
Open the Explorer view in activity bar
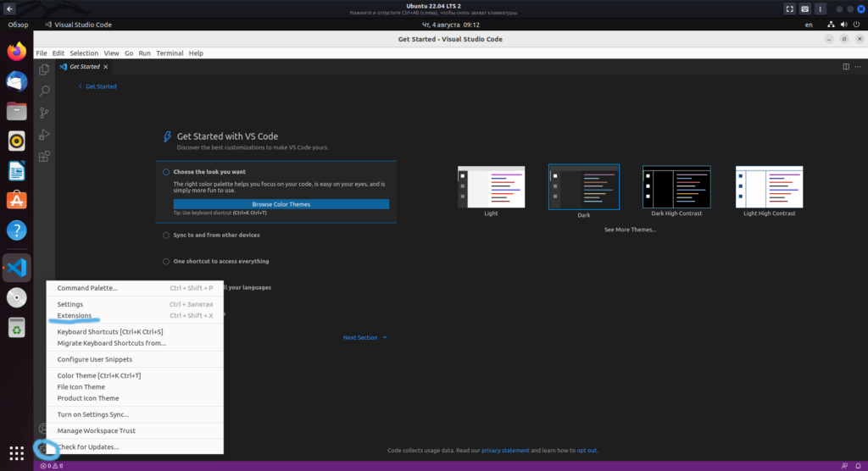coord(44,69)
